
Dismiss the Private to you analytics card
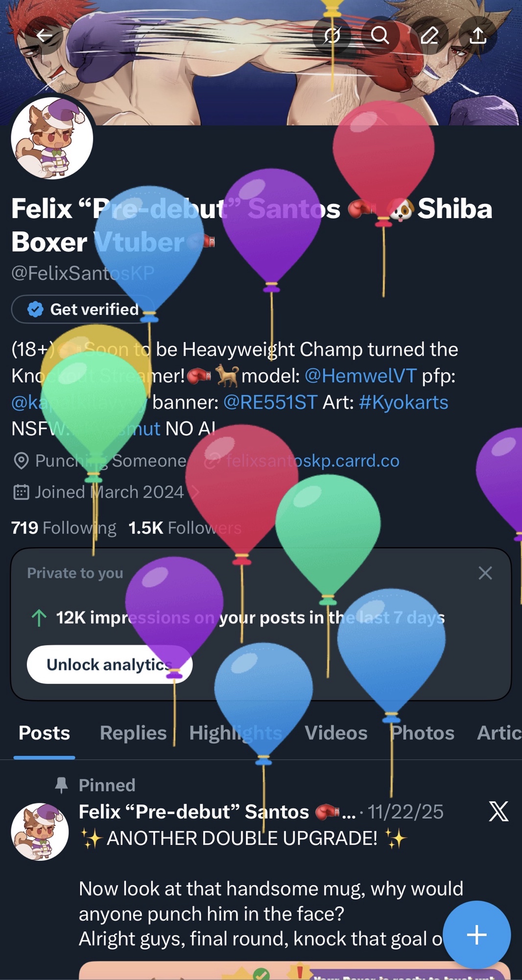point(485,573)
